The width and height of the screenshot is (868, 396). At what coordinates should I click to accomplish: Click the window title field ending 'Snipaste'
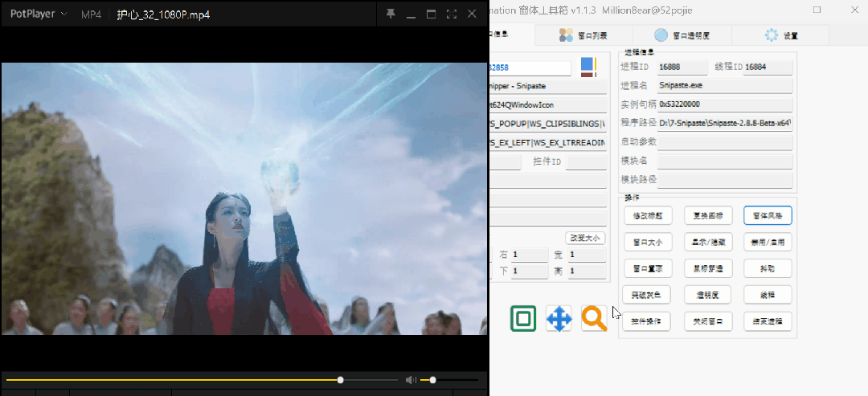(x=548, y=87)
